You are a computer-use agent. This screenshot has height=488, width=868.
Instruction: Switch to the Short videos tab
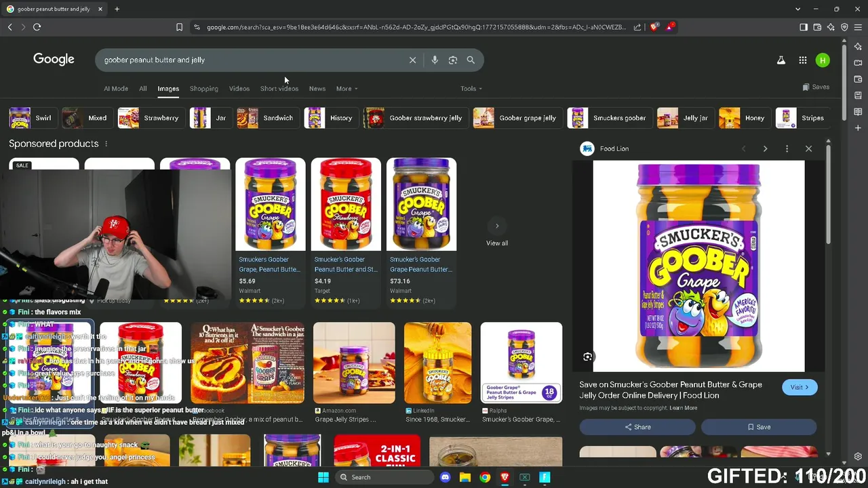click(x=279, y=89)
